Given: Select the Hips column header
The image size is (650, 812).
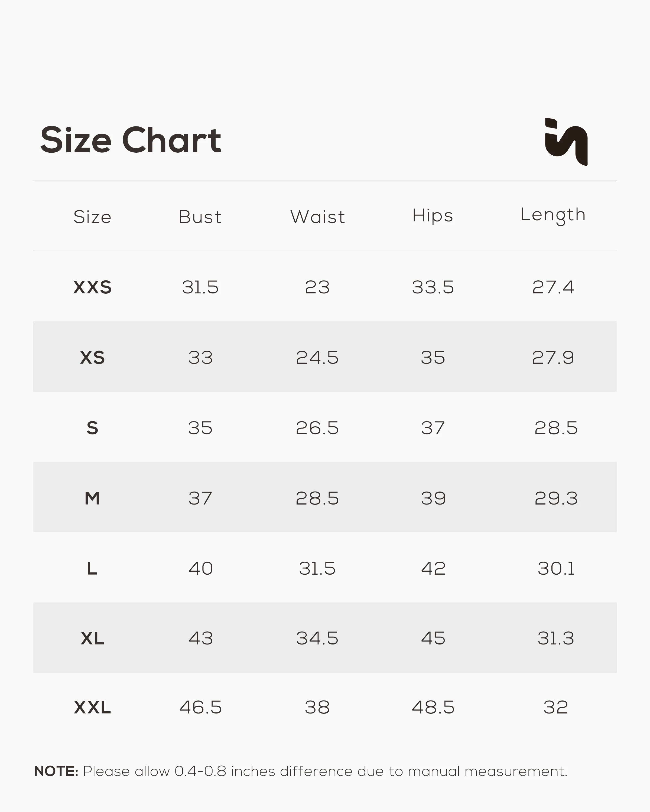Looking at the screenshot, I should [433, 216].
